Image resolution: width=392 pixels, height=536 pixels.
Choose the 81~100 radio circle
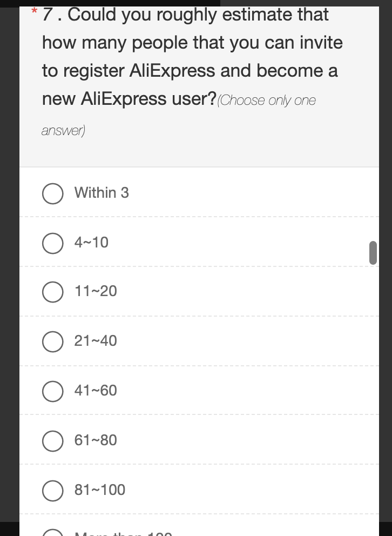[52, 491]
